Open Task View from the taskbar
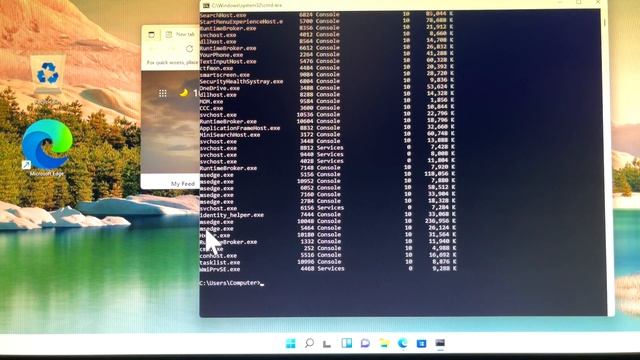 (327, 344)
